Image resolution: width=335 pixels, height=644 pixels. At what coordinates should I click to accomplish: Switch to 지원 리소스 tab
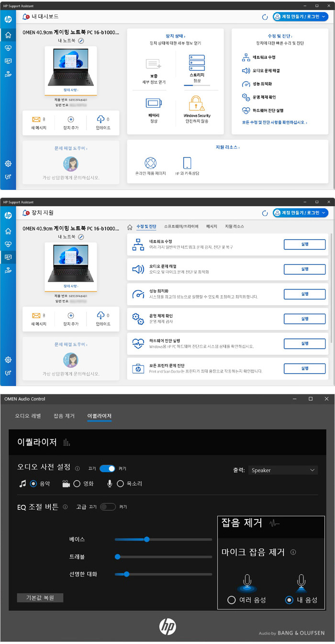234,226
